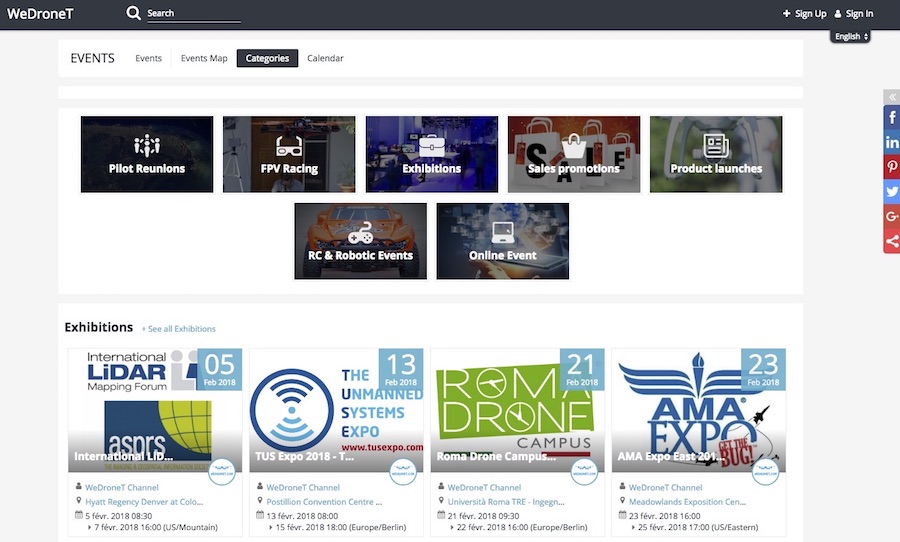Switch to the Events Map tab

tap(204, 58)
